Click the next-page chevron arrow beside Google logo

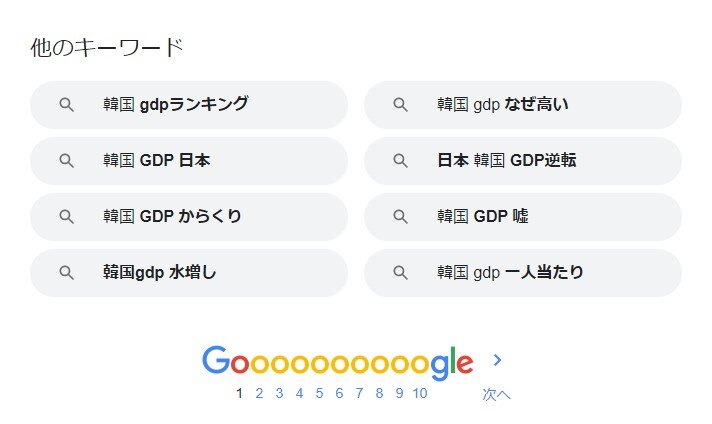498,360
